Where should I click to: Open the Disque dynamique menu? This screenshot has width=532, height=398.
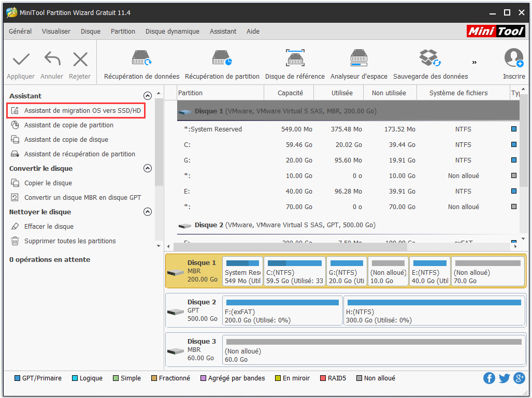172,31
